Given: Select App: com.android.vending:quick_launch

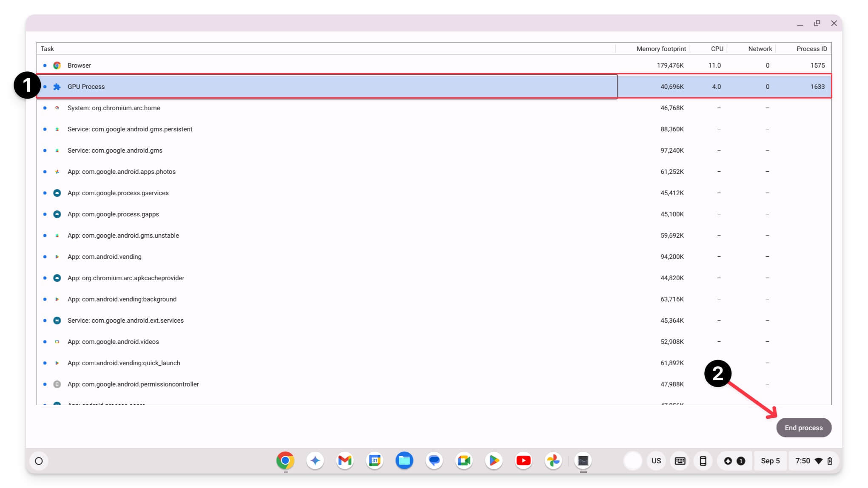Looking at the screenshot, I should pos(434,363).
